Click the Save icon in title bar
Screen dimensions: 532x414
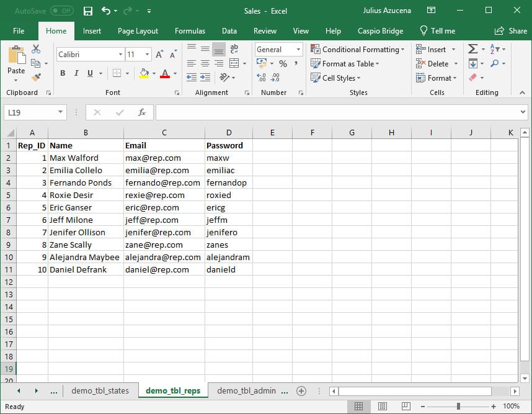pyautogui.click(x=87, y=11)
